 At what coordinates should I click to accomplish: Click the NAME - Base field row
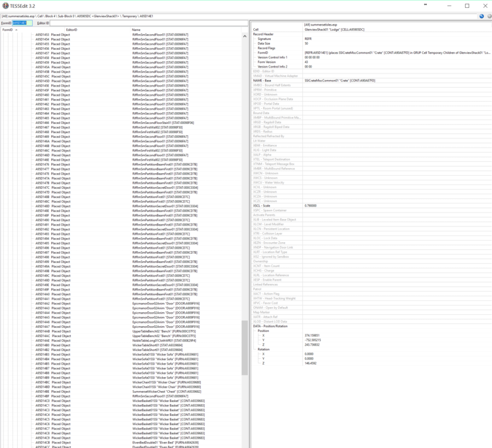tap(371, 81)
